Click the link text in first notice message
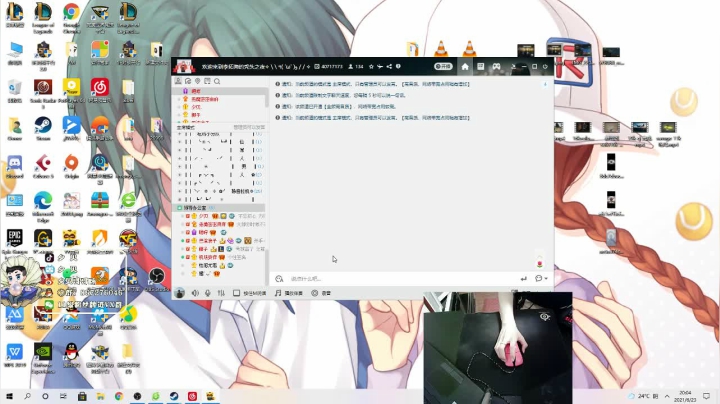 (x=437, y=84)
